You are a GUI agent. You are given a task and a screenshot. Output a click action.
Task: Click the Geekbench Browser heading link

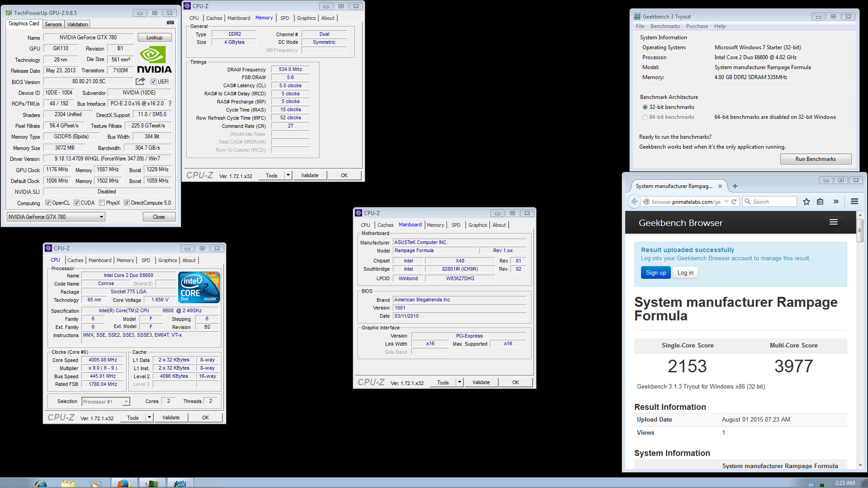[x=680, y=223]
